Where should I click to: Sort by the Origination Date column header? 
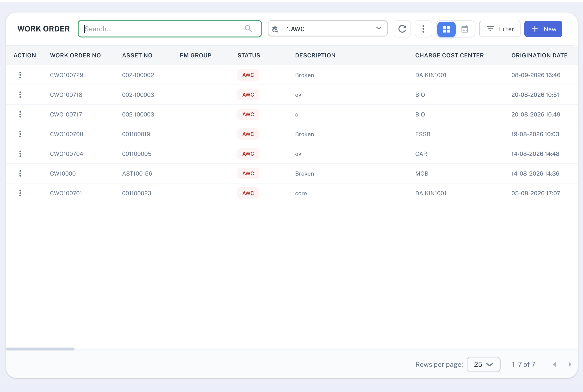tap(539, 55)
